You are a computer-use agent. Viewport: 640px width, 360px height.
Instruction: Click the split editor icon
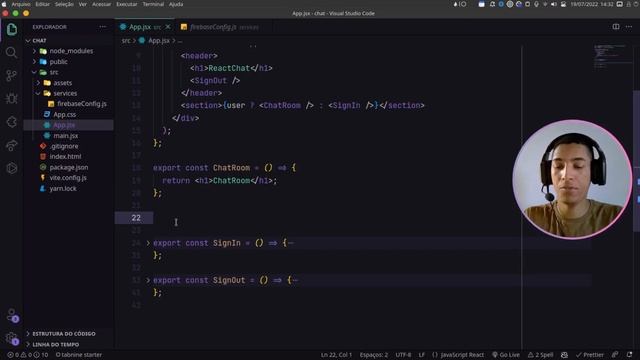616,27
